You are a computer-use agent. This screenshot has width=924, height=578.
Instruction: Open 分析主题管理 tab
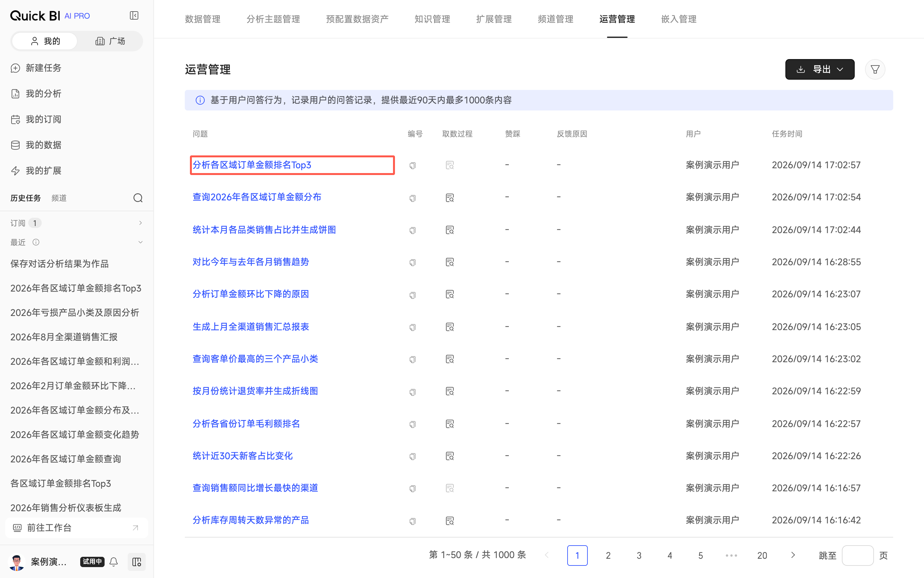coord(273,19)
